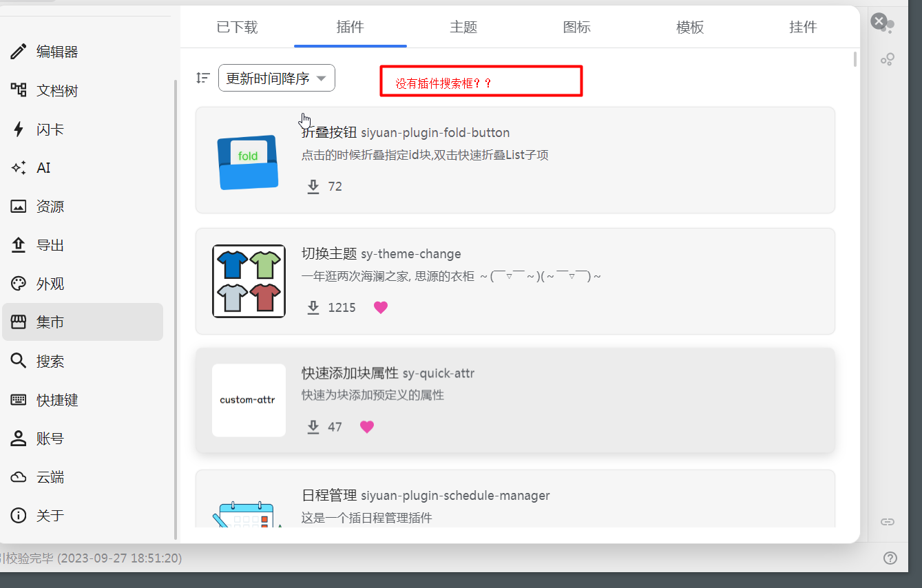
Task: Switch to the 已下载 tab
Action: [x=237, y=27]
